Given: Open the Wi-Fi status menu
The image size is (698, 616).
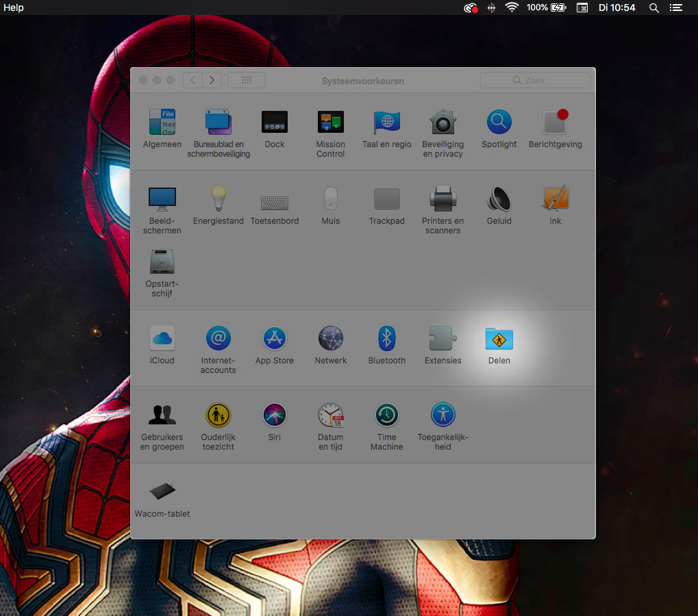Looking at the screenshot, I should [512, 8].
